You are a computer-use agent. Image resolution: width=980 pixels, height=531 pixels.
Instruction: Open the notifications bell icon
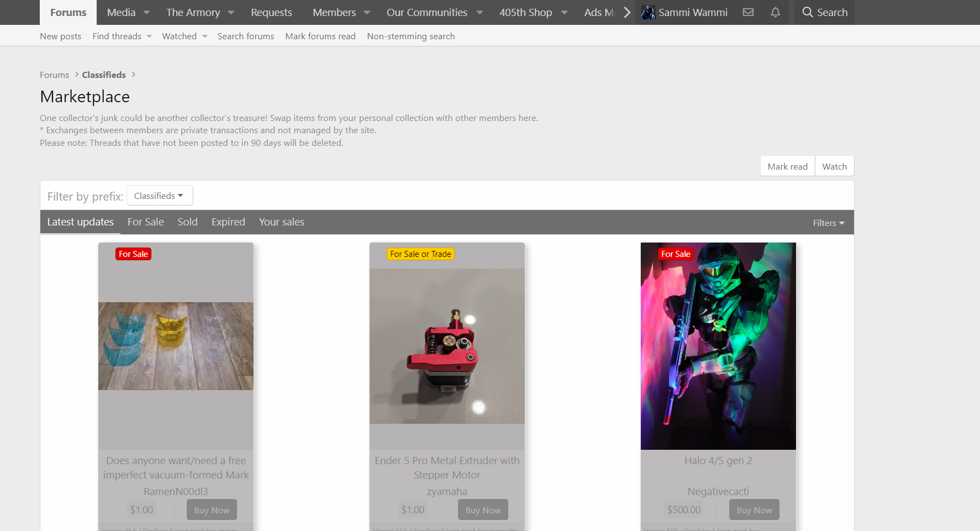776,12
